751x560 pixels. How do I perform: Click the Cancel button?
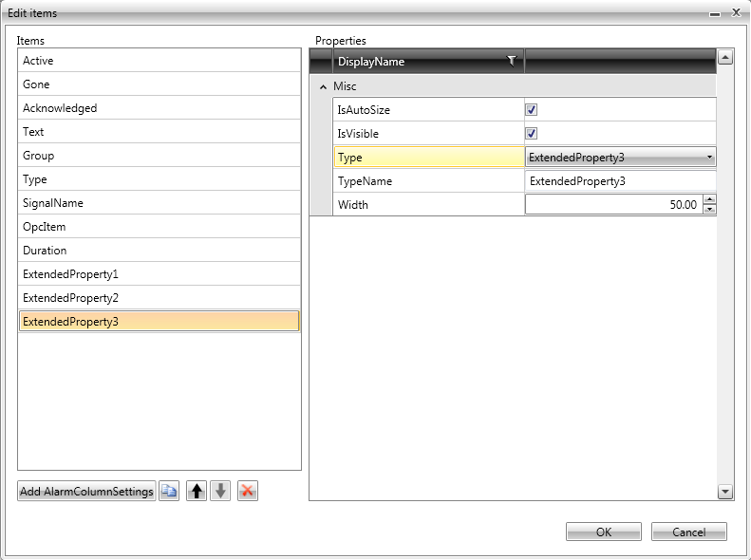688,532
